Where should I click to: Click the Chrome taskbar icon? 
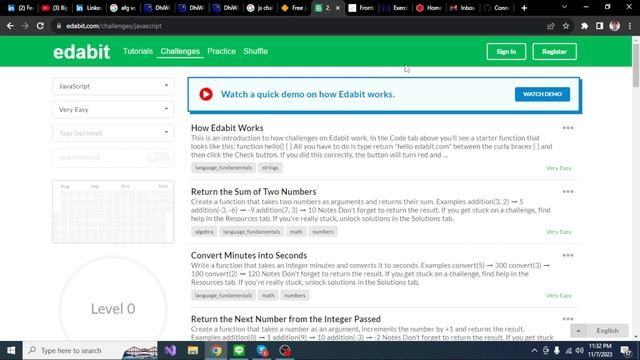(x=216, y=351)
